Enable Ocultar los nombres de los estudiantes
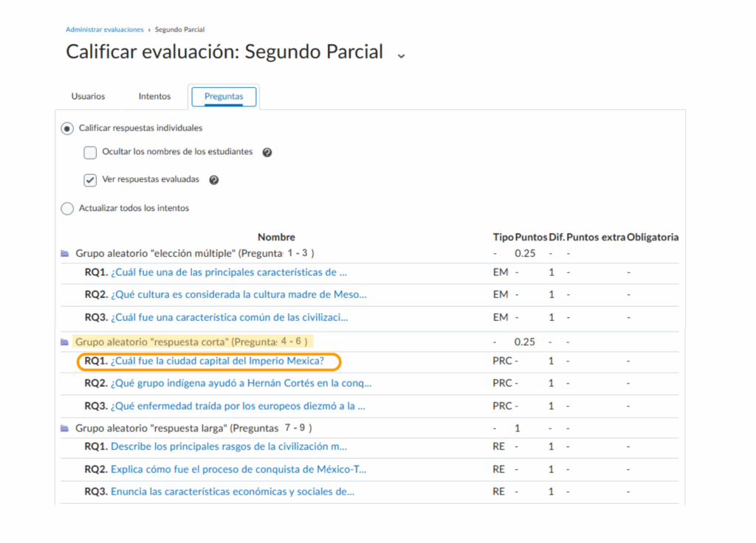 tap(90, 153)
